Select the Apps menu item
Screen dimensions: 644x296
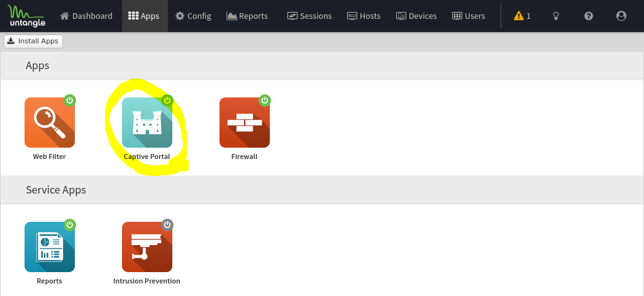coord(145,16)
